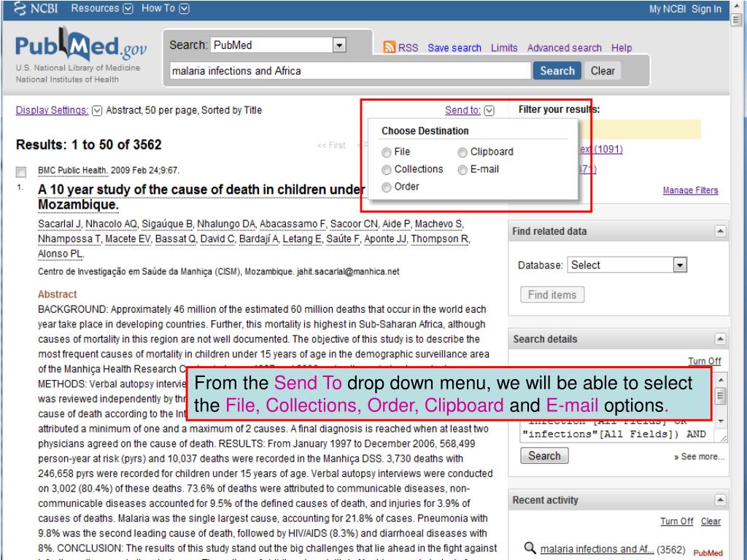This screenshot has height=560, width=747.
Task: Click author Bassat Q
Action: 175,238
